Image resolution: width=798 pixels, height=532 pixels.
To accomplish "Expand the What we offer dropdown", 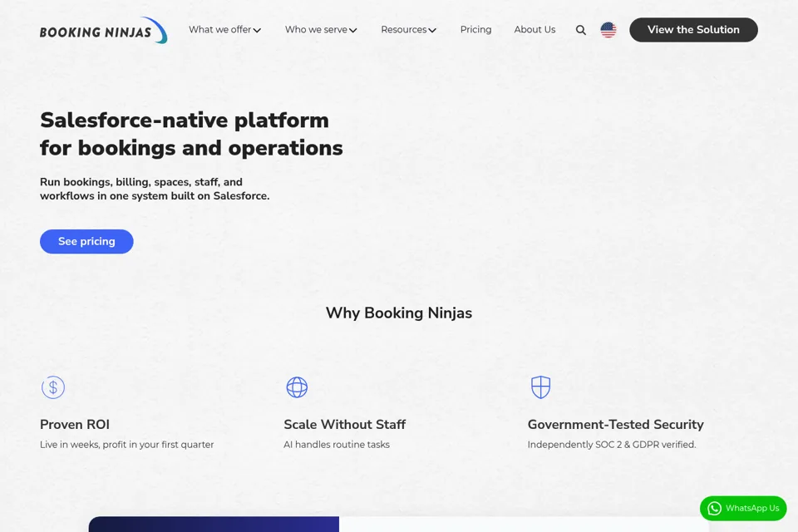I will click(225, 30).
